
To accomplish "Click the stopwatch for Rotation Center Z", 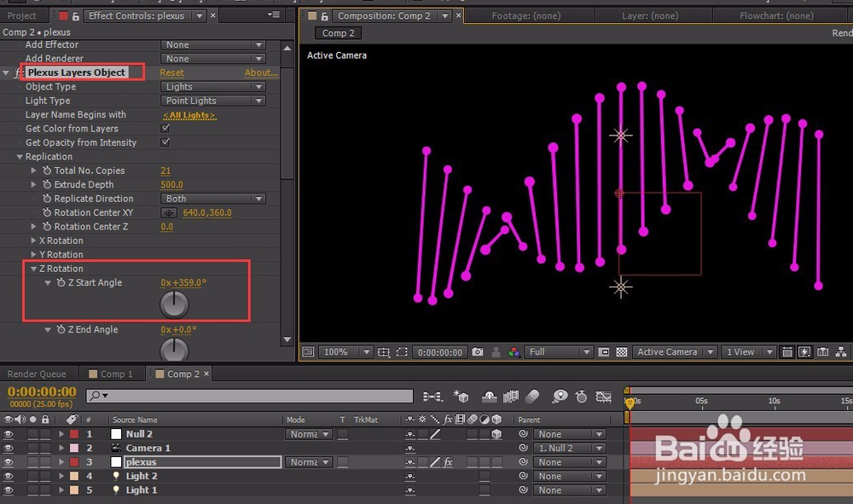I will click(47, 227).
